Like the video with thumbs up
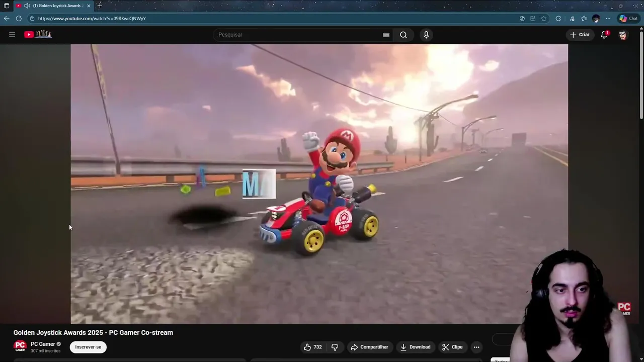The height and width of the screenshot is (362, 644). point(312,347)
